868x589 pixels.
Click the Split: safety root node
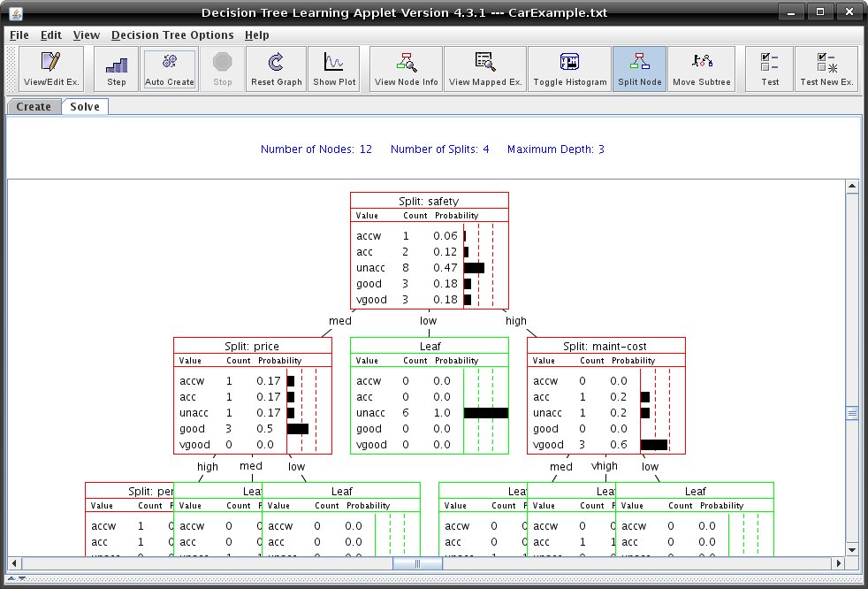pos(430,250)
